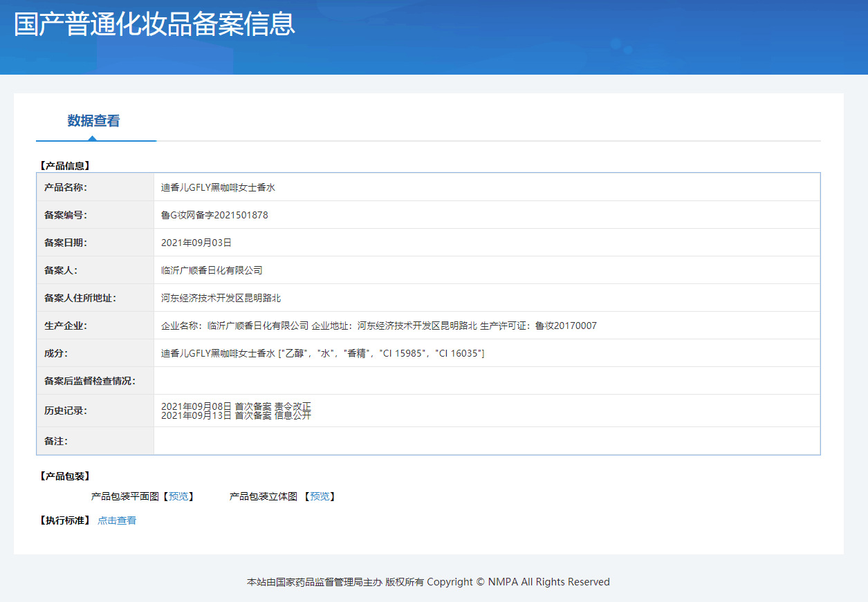The width and height of the screenshot is (868, 602).
Task: Click the 成分 label cell
Action: pyautogui.click(x=95, y=353)
